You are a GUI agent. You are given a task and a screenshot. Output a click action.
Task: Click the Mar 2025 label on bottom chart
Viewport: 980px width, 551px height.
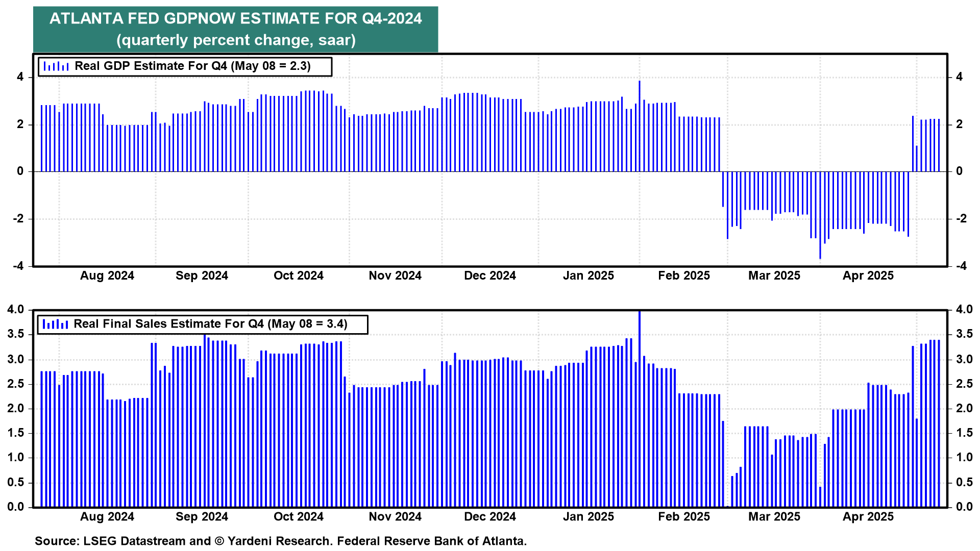click(x=774, y=516)
